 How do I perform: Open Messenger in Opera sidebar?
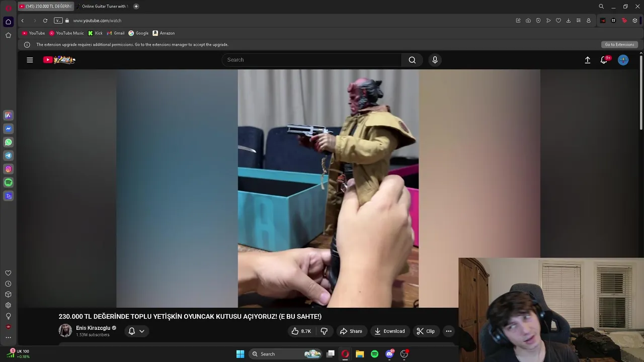pyautogui.click(x=8, y=129)
